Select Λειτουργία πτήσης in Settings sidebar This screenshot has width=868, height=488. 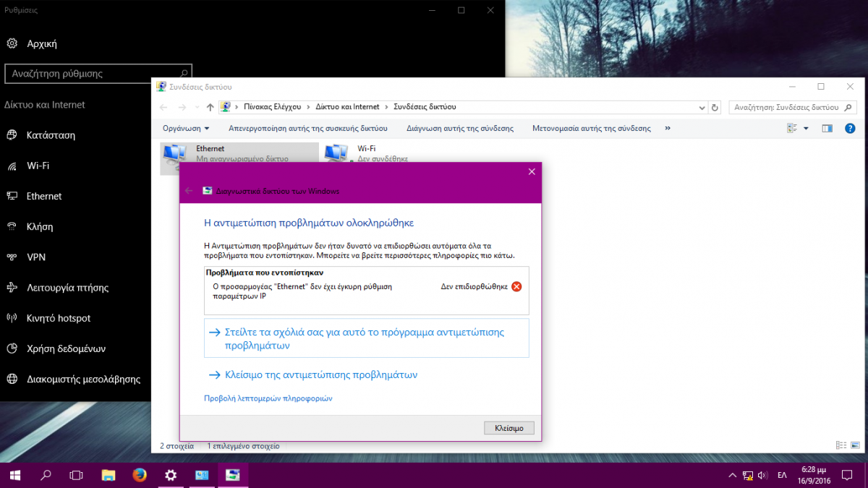click(x=67, y=287)
